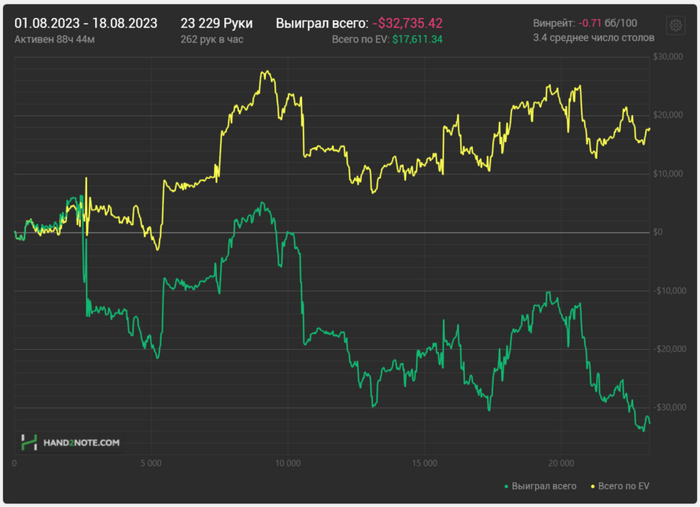Viewport: 700px width, 507px height.
Task: Click the -$20,000 y-axis label
Action: point(670,349)
